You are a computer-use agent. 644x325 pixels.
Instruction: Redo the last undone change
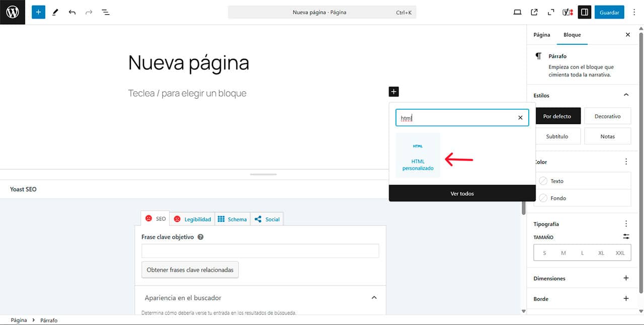(x=89, y=12)
